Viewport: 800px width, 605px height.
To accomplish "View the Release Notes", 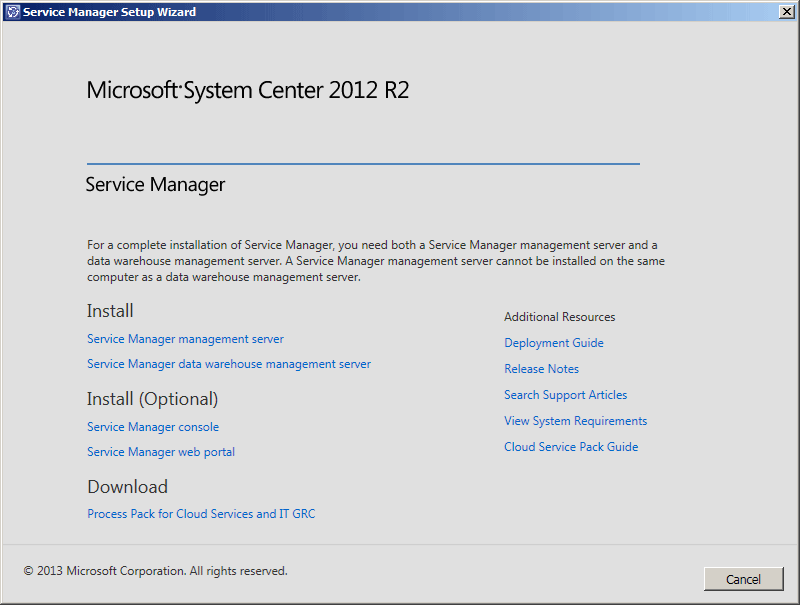I will [x=541, y=369].
